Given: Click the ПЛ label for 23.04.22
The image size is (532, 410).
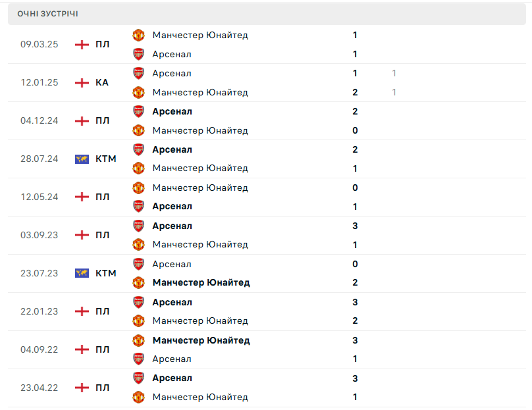Looking at the screenshot, I should tap(102, 388).
